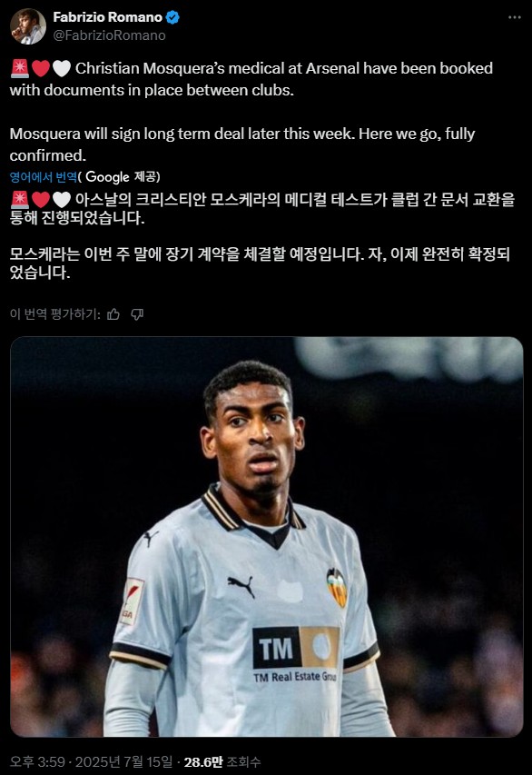Click the 영어에서 번역 translation link
The width and height of the screenshot is (532, 775).
pos(44,177)
